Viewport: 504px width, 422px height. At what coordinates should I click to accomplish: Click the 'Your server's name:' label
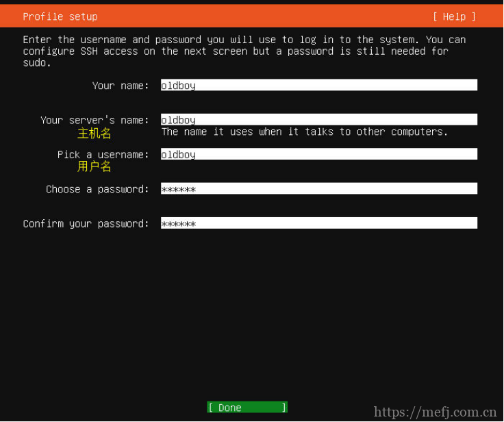94,120
